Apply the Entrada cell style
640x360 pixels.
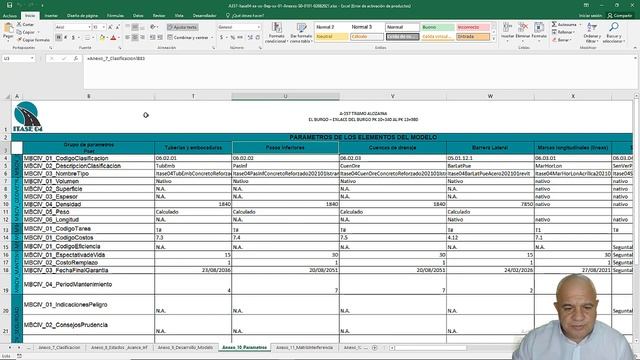click(x=473, y=37)
